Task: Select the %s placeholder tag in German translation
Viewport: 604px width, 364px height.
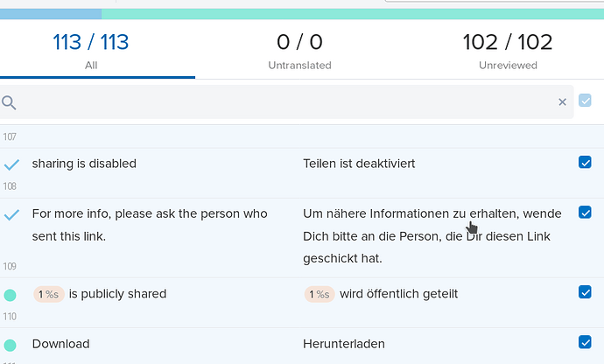Action: coord(320,294)
